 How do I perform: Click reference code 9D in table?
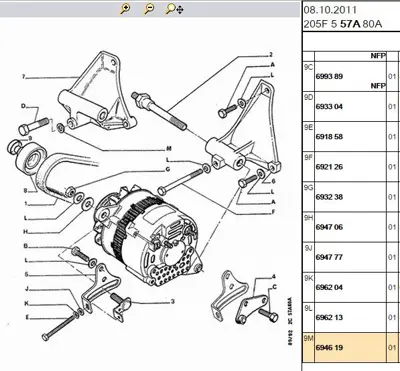(308, 97)
